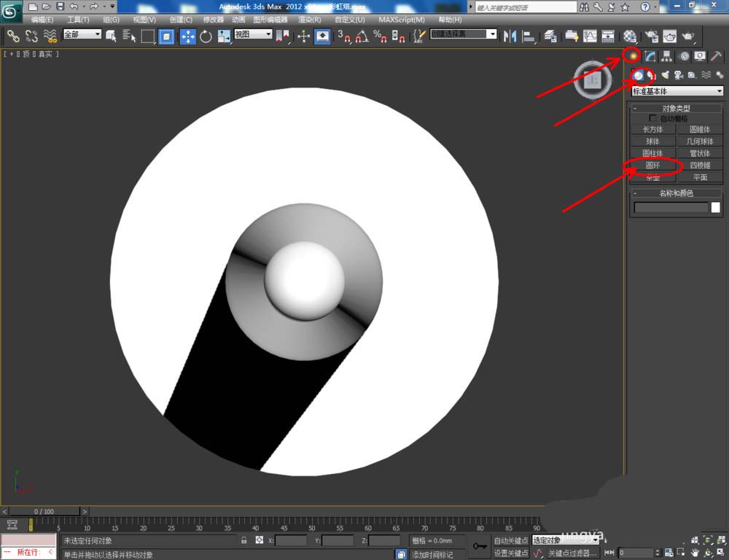The width and height of the screenshot is (729, 560).
Task: Open the Utilities hammer panel
Action: click(x=717, y=56)
